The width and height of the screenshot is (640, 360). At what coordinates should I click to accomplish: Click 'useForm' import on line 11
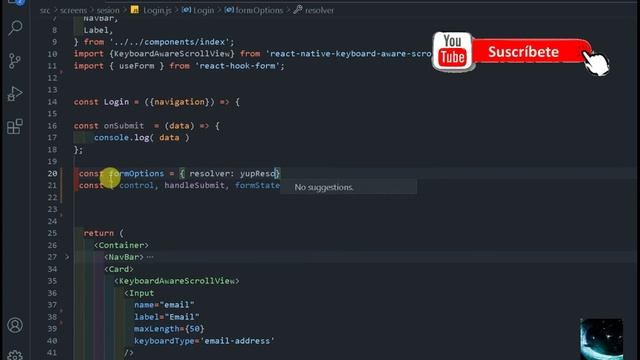coord(137,66)
